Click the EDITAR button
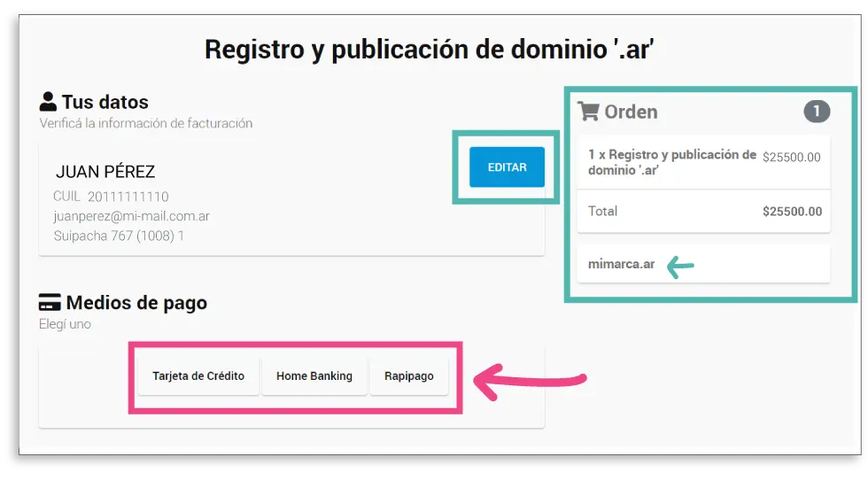The width and height of the screenshot is (868, 480). tap(507, 167)
